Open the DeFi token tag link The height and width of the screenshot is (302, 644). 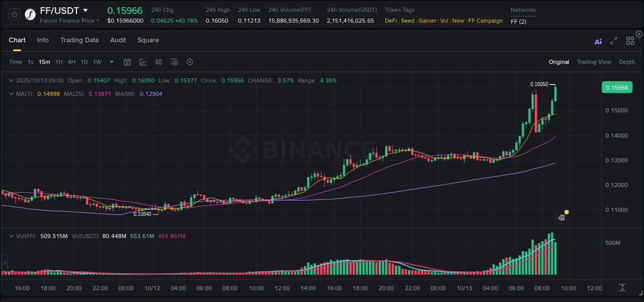point(390,21)
